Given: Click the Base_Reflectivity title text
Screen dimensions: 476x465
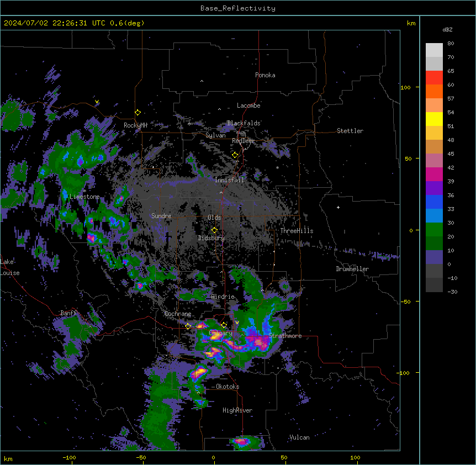Looking at the screenshot, I should [238, 8].
